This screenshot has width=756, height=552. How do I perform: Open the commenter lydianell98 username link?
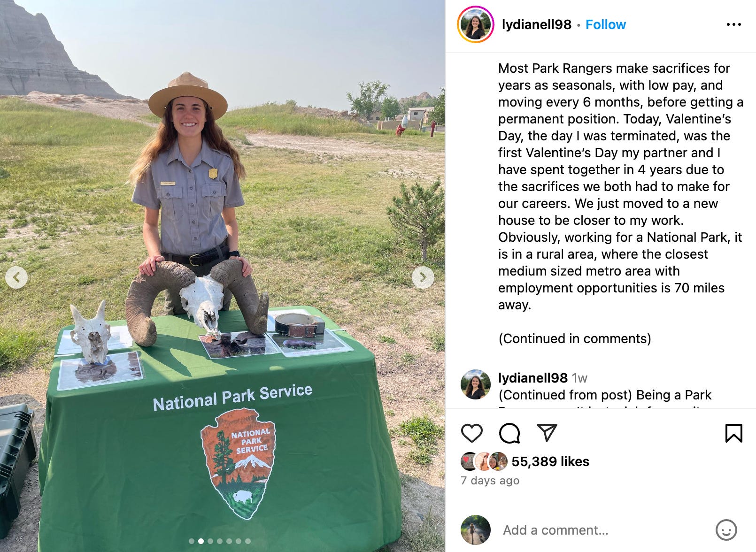[x=533, y=378]
